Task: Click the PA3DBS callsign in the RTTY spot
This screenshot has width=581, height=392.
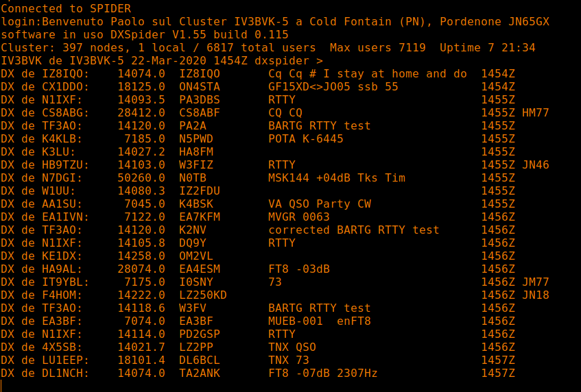Action: pos(200,99)
